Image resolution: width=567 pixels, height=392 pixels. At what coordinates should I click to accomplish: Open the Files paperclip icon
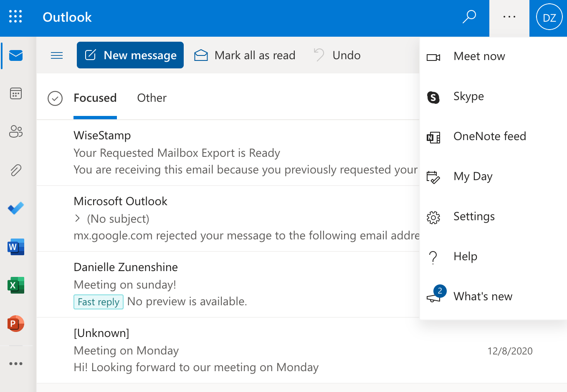[x=16, y=170]
